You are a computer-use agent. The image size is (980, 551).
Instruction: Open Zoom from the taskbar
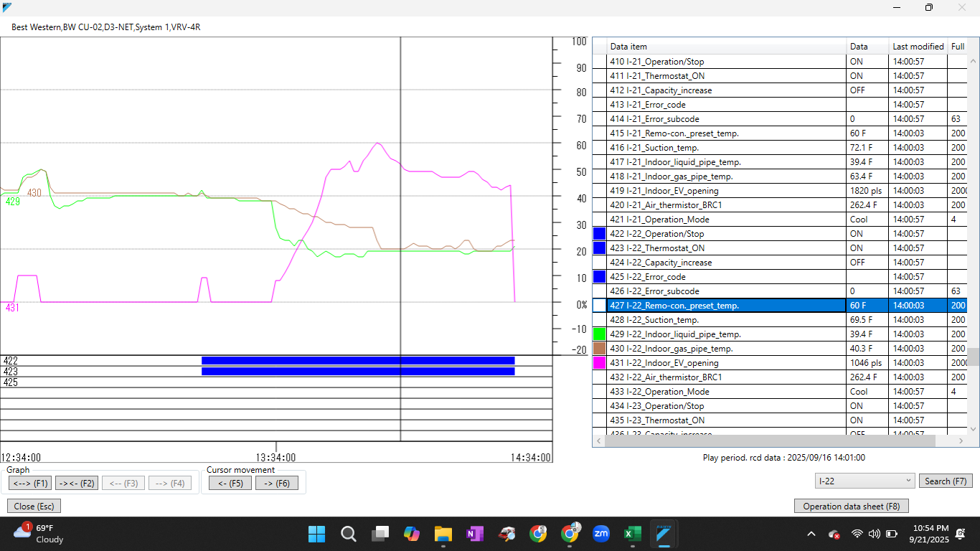(x=601, y=534)
